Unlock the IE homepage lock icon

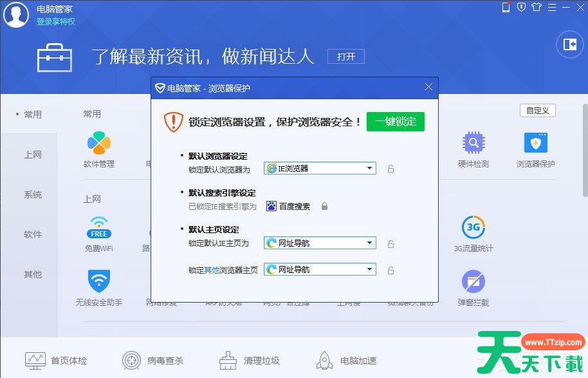tap(390, 243)
